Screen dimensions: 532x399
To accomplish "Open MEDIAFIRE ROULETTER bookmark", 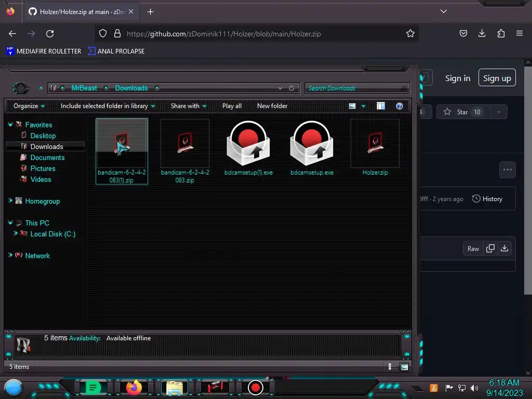I will click(x=44, y=51).
